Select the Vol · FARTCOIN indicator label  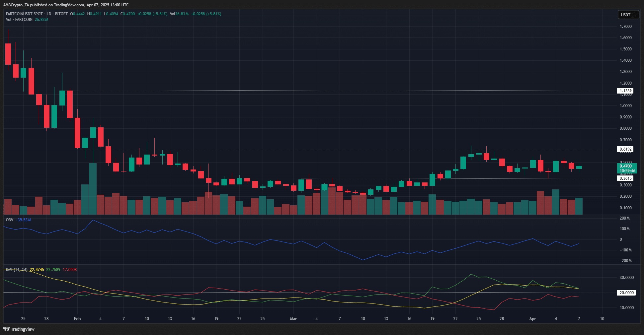pos(19,20)
